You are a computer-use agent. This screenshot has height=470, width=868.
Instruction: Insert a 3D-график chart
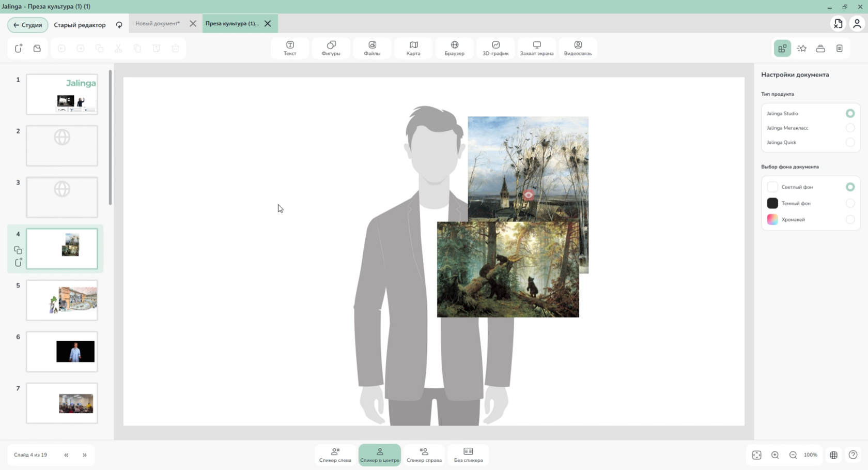(495, 48)
